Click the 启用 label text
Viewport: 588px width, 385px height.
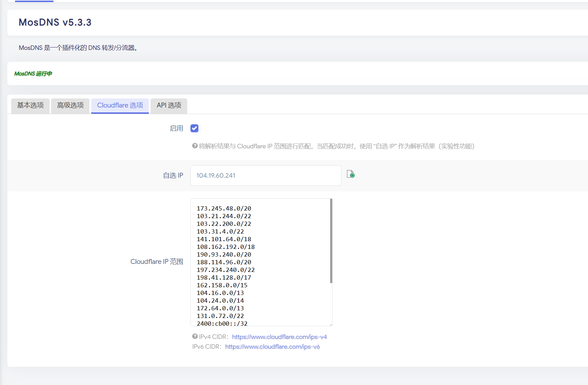pos(176,128)
